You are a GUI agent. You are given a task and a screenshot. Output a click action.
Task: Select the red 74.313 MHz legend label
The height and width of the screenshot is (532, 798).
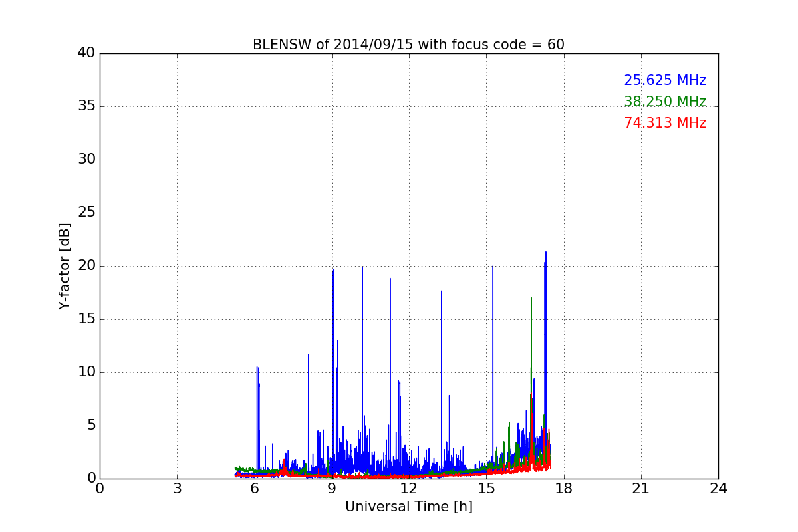pyautogui.click(x=665, y=123)
